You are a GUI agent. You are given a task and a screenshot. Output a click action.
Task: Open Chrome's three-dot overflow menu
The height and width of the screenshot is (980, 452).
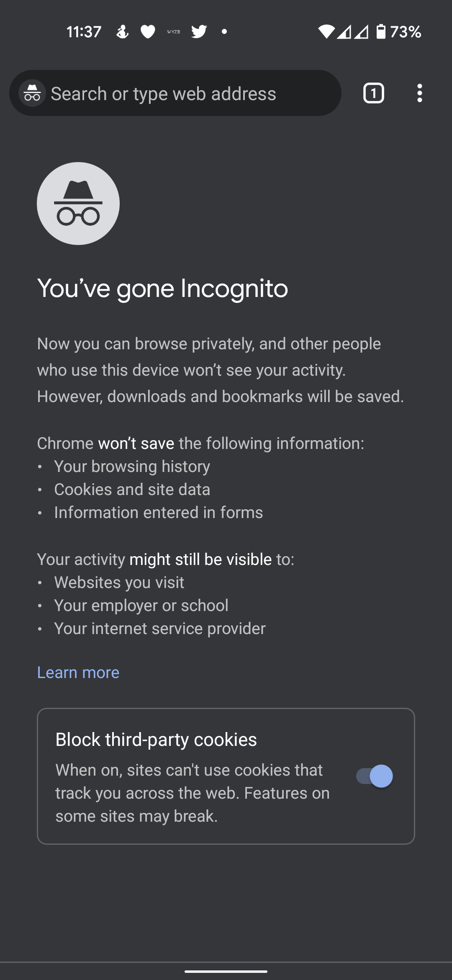point(419,93)
